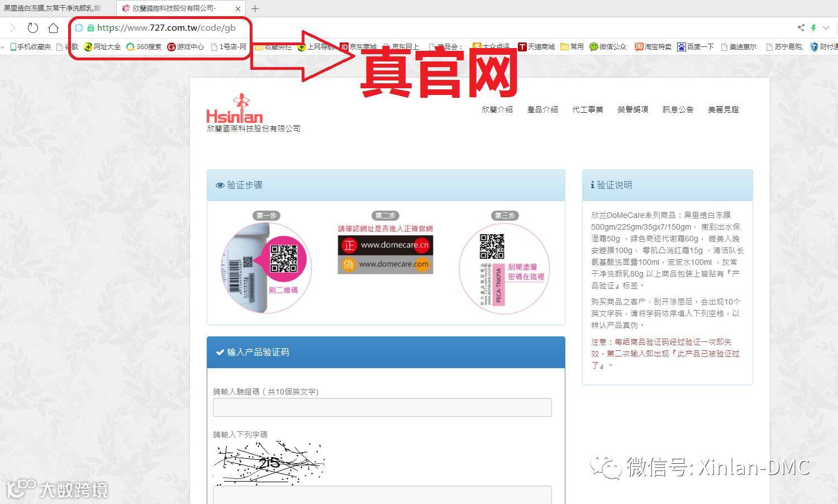
Task: Open the 美麗見證 menu item
Action: (x=723, y=110)
